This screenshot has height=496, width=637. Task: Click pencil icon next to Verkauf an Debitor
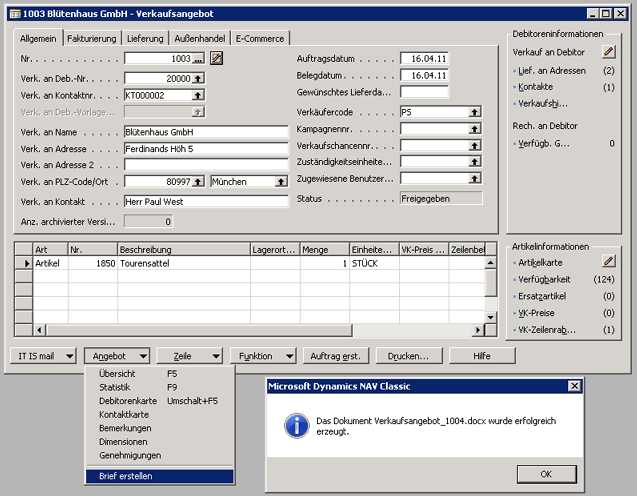coord(609,52)
